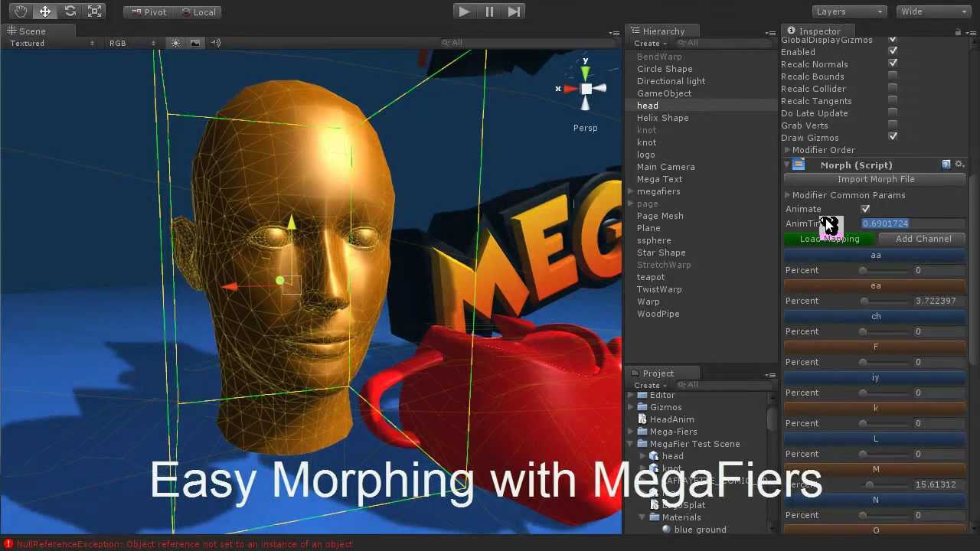Expand Modifier Common Params foldout
This screenshot has height=551, width=980.
click(787, 195)
